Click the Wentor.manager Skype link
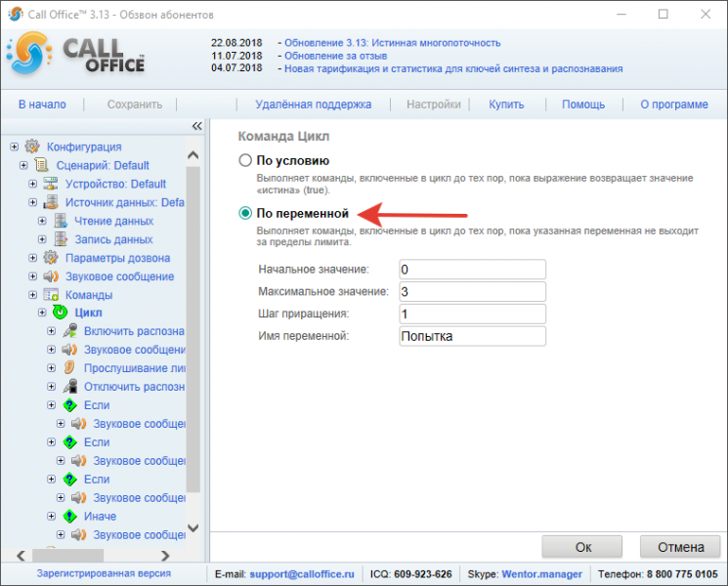728x586 pixels. point(541,574)
